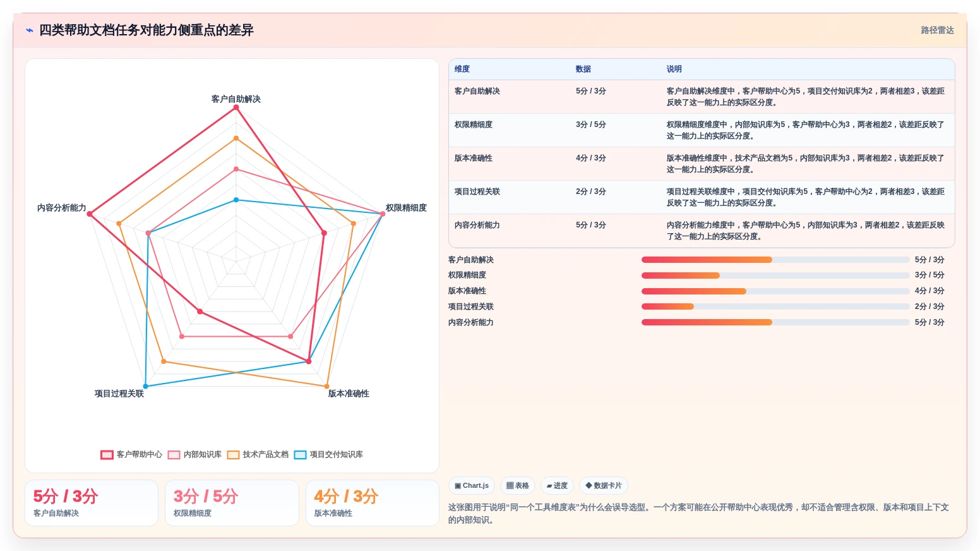Screen dimensions: 980x551
Task: Click the blue data point at 项目过程关联 vertex
Action: coord(146,386)
